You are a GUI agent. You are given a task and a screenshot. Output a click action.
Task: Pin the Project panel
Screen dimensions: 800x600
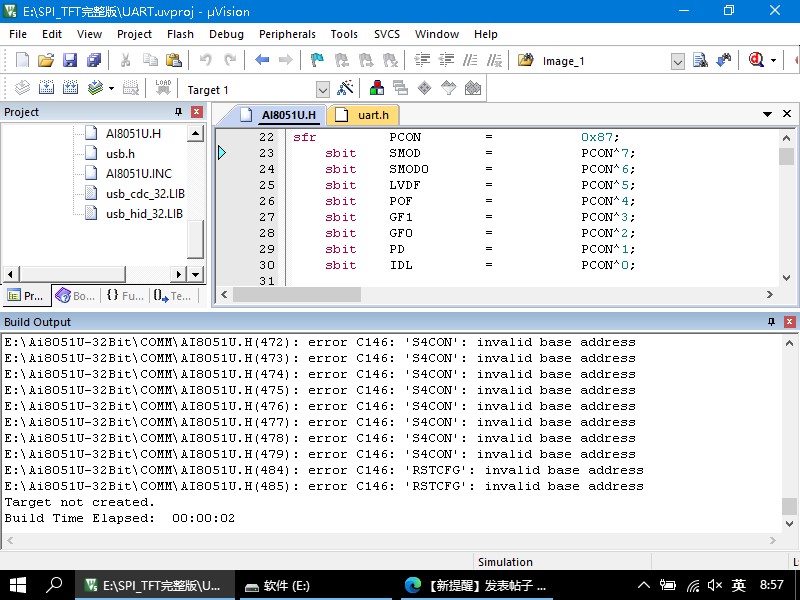[x=179, y=112]
